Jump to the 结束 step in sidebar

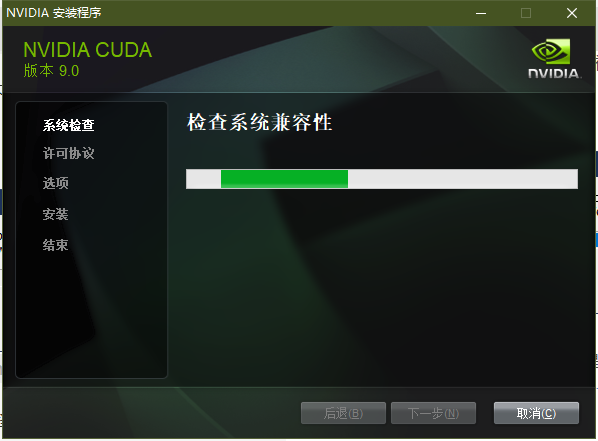(x=56, y=245)
